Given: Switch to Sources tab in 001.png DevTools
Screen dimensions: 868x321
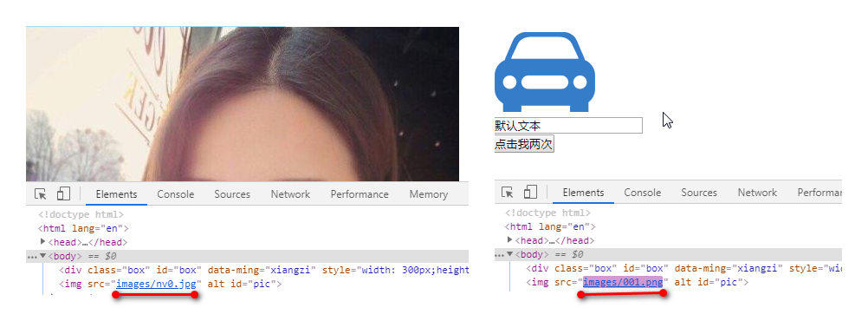Looking at the screenshot, I should pyautogui.click(x=698, y=193).
